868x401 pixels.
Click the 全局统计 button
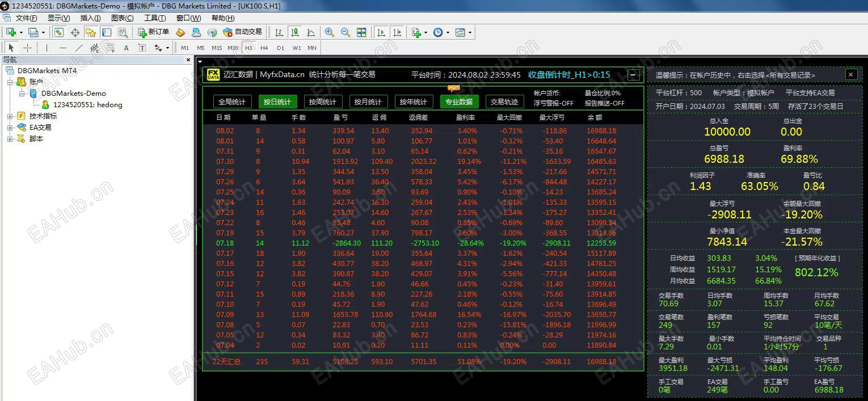point(232,102)
